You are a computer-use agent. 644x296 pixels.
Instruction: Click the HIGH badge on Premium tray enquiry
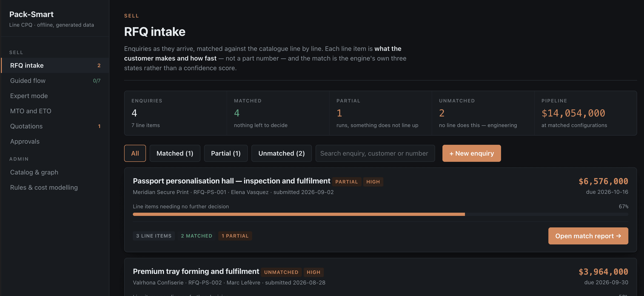pyautogui.click(x=313, y=272)
